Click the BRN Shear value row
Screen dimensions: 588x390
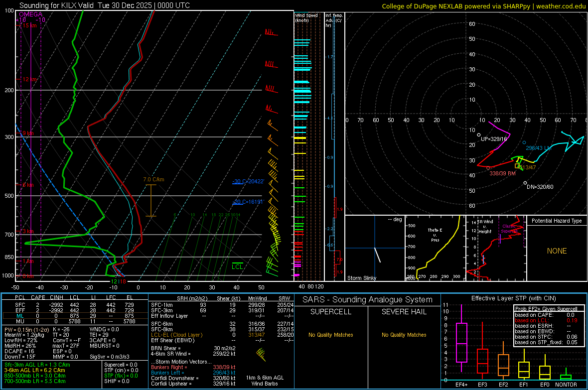(x=193, y=348)
